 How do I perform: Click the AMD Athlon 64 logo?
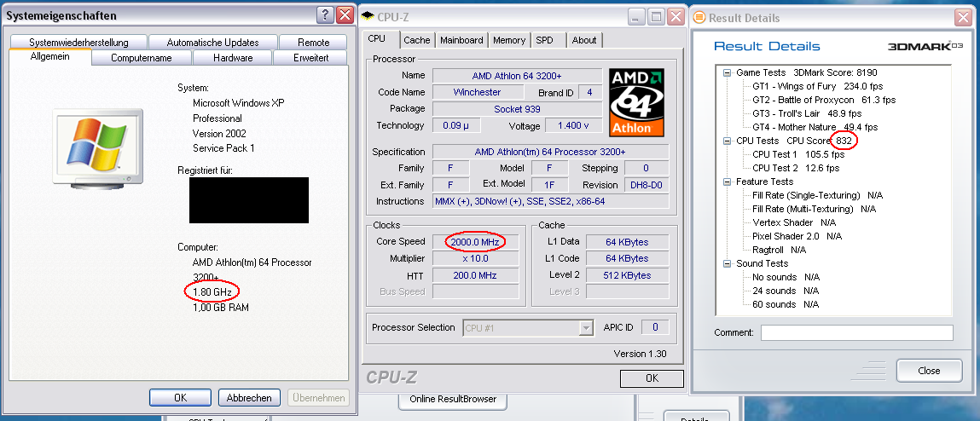click(637, 102)
